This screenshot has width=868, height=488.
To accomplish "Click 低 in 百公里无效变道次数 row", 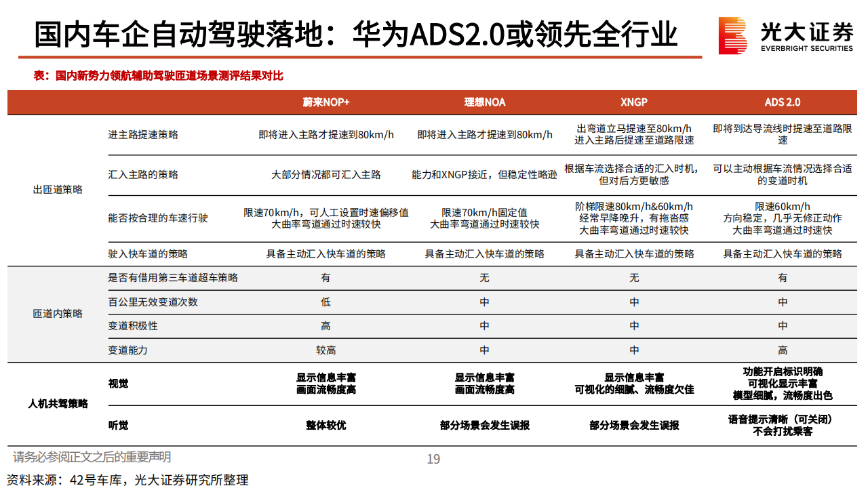I will coord(326,302).
